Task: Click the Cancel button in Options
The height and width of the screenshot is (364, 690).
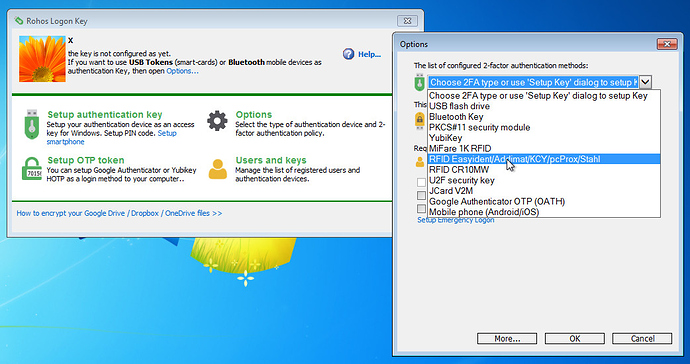Action: click(642, 338)
